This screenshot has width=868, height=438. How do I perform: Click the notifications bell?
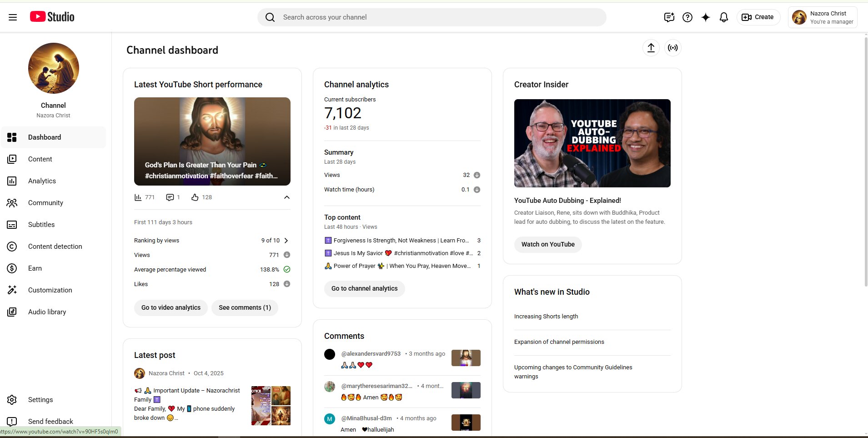(723, 17)
